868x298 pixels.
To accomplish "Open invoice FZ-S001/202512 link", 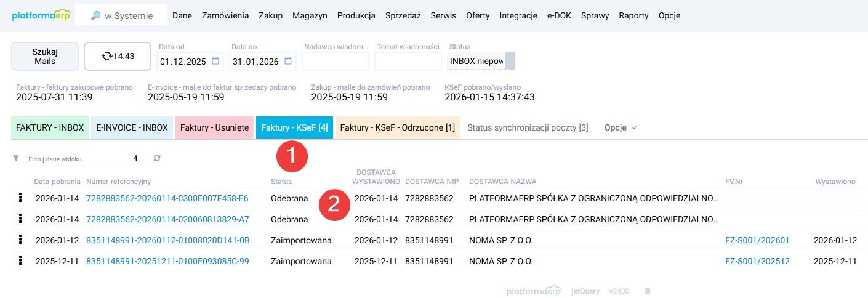I will click(757, 261).
